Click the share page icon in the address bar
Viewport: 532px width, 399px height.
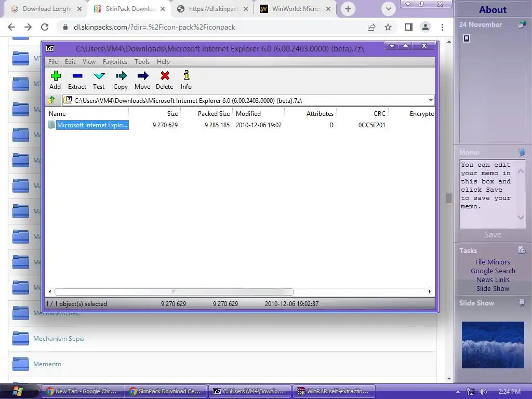pos(371,27)
